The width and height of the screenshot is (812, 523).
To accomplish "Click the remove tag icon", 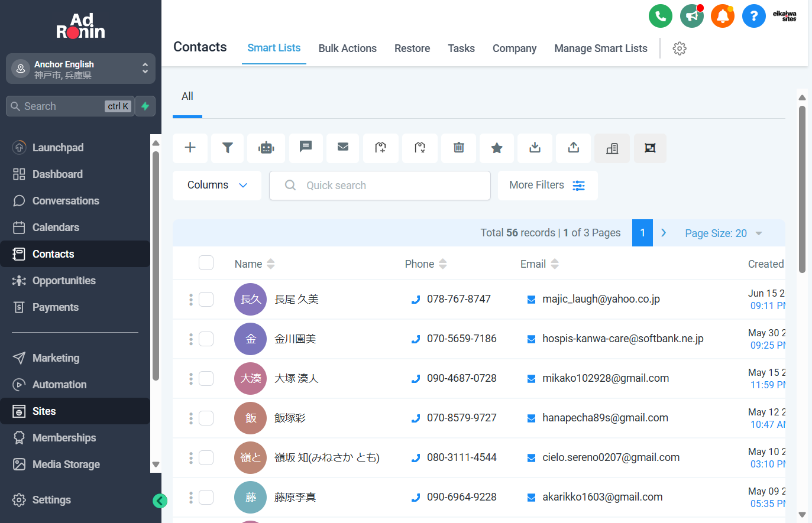I will (x=420, y=148).
